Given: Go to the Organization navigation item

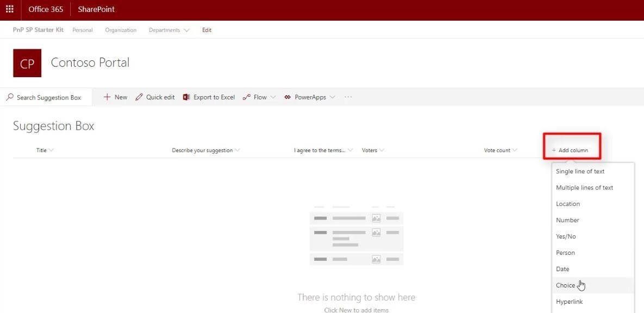Looking at the screenshot, I should (121, 30).
